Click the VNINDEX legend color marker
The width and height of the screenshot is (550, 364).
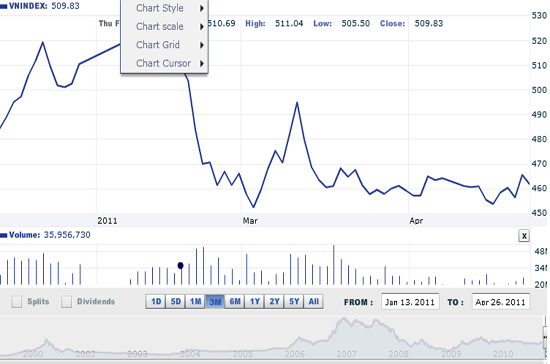pyautogui.click(x=4, y=6)
